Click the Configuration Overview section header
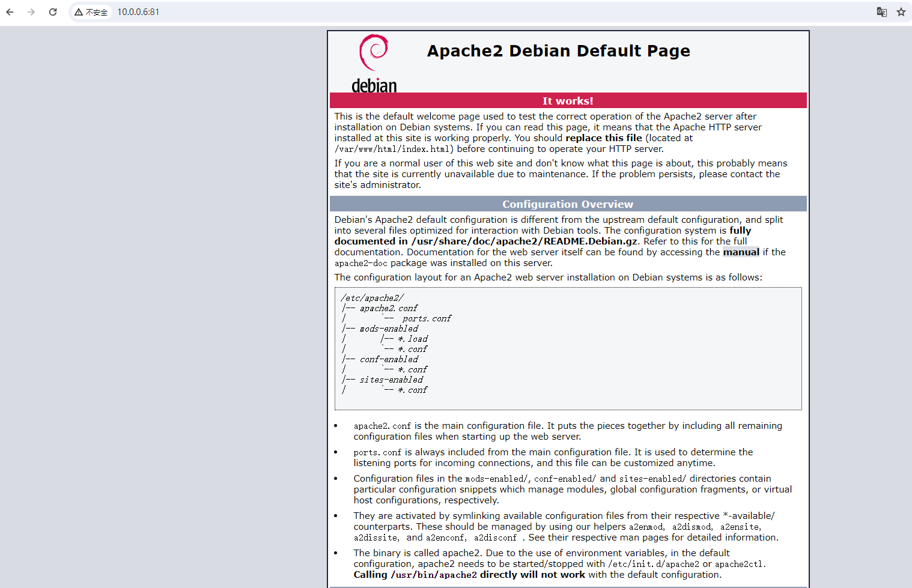 (x=568, y=204)
